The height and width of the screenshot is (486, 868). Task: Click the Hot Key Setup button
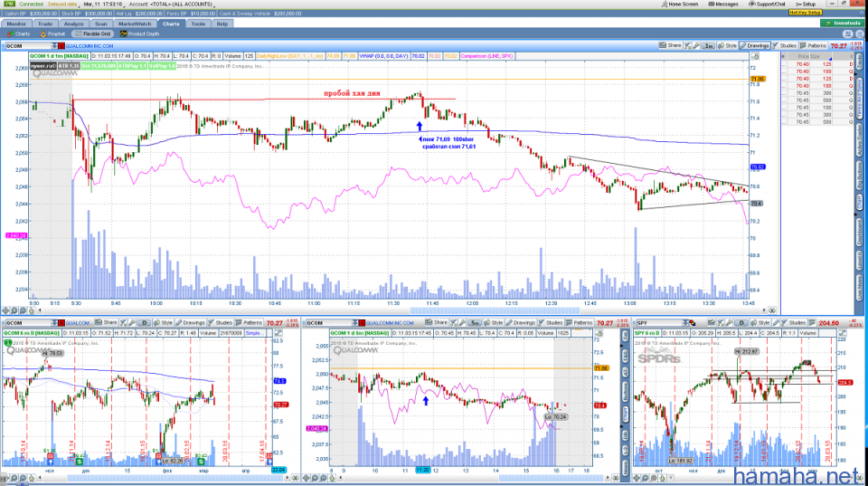pos(805,12)
